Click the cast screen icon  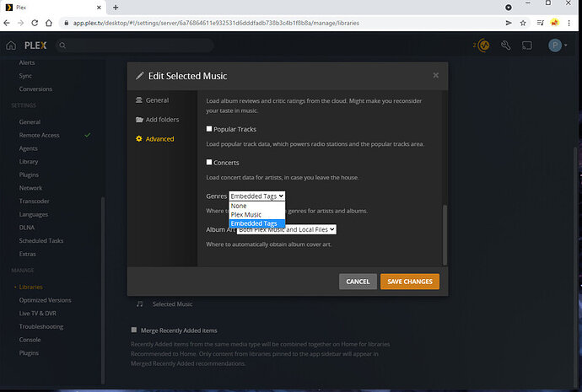527,46
